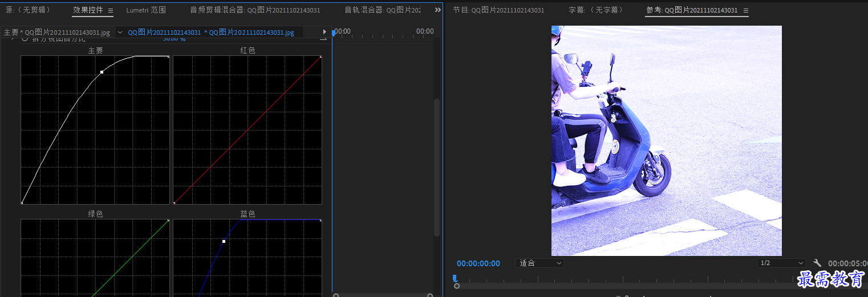The image size is (868, 297).
Task: Click the blue QQ图片 sequence clip link
Action: click(211, 32)
